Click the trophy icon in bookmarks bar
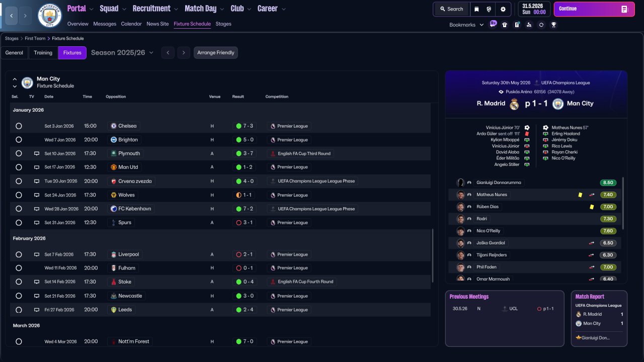 coord(553,25)
